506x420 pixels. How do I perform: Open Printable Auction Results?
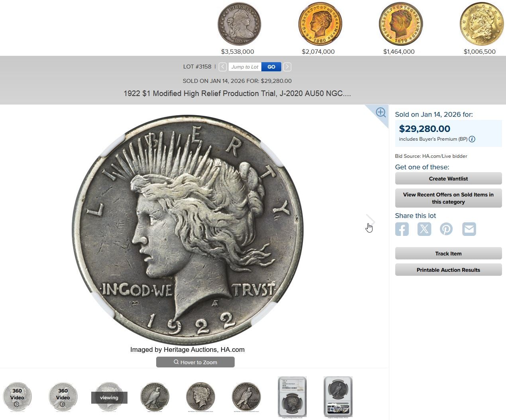tap(448, 270)
